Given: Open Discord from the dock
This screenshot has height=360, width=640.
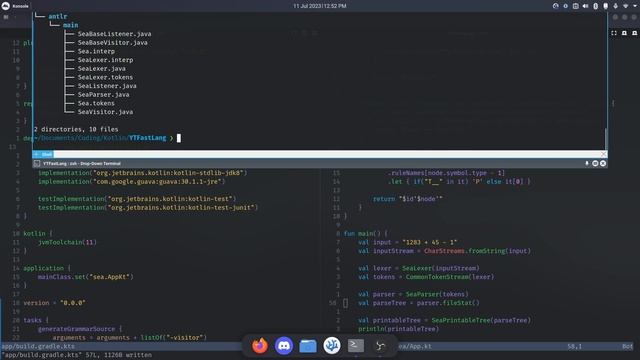Looking at the screenshot, I should (284, 346).
